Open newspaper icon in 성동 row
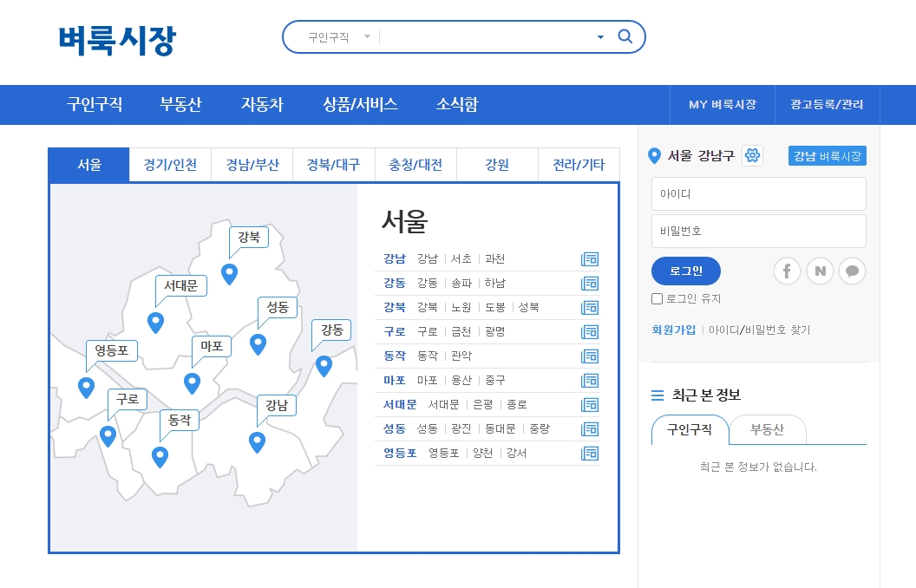 pos(590,429)
